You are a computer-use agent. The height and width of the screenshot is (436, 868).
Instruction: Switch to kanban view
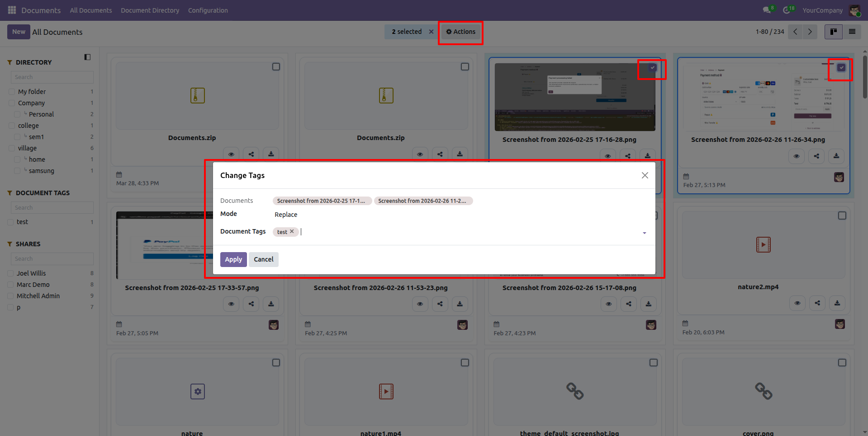[833, 32]
